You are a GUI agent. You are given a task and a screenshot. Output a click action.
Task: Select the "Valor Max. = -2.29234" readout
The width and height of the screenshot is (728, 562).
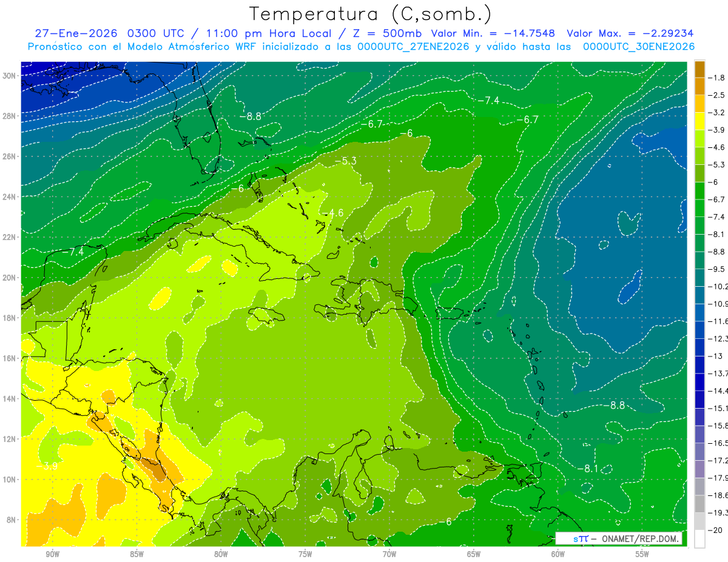(630, 33)
